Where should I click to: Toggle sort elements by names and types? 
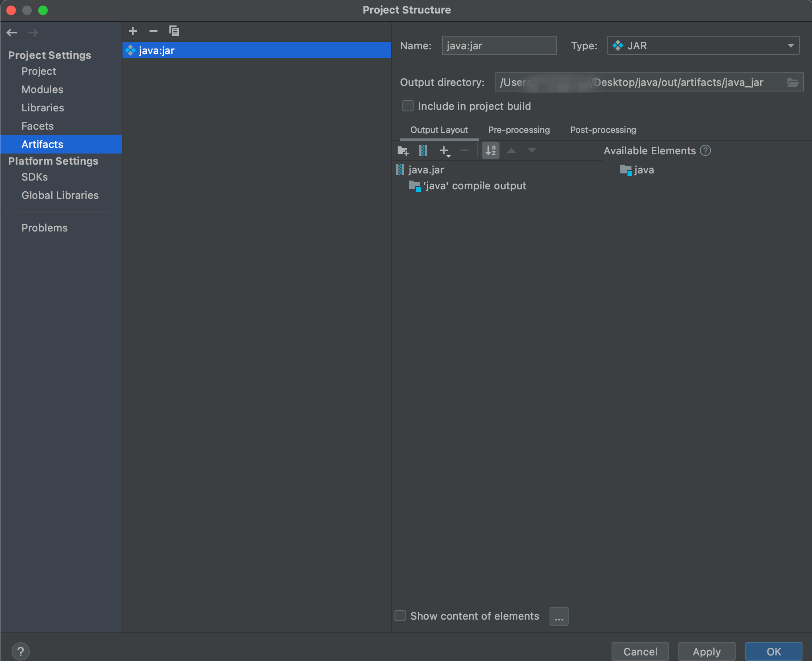tap(491, 151)
